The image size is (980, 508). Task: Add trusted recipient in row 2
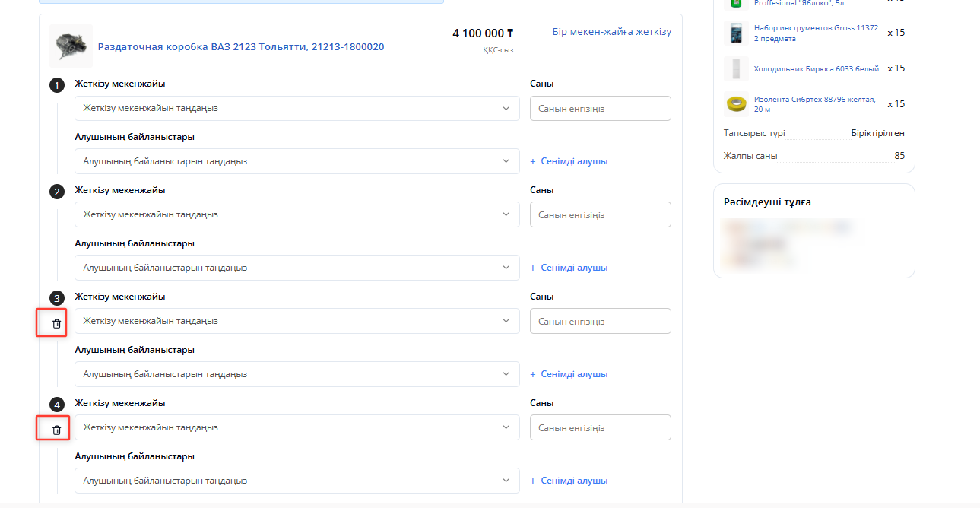tap(569, 268)
